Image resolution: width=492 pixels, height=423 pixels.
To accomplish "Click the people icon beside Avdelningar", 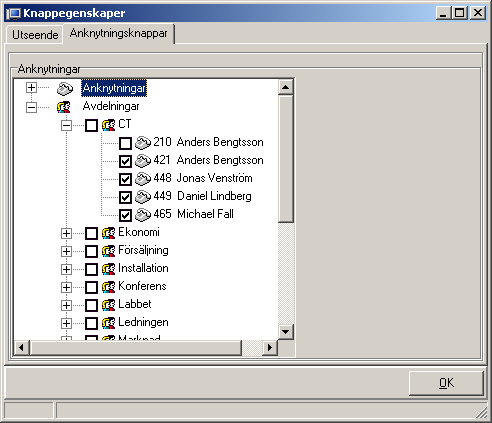I will (x=64, y=107).
